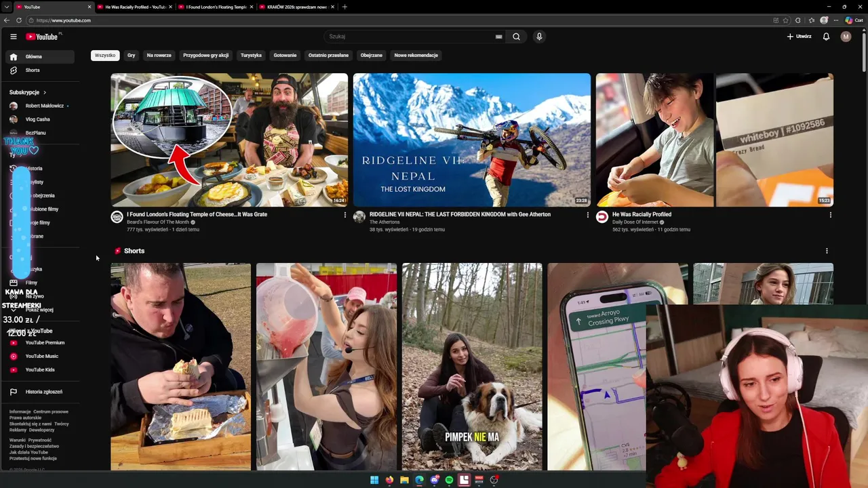Select the Ostatnio przesłane chip

(328, 56)
